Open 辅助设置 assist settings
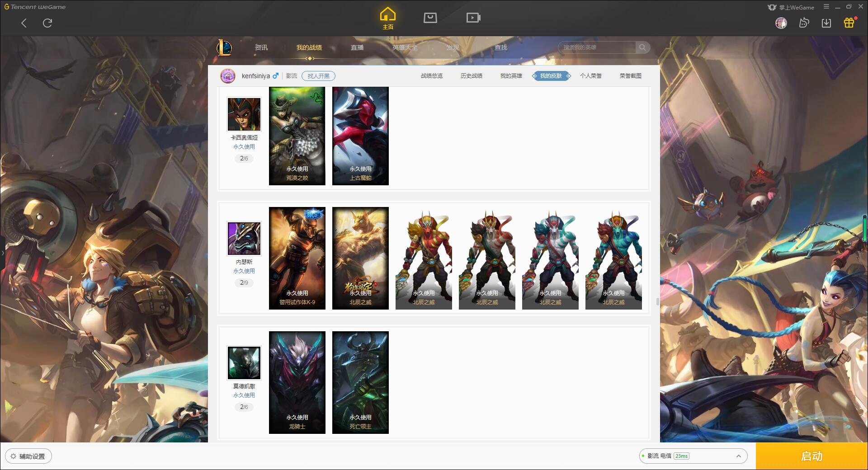Image resolution: width=868 pixels, height=470 pixels. point(28,456)
